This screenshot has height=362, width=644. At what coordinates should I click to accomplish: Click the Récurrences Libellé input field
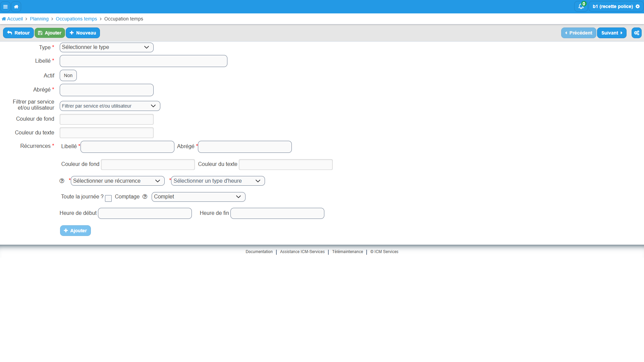pyautogui.click(x=127, y=147)
